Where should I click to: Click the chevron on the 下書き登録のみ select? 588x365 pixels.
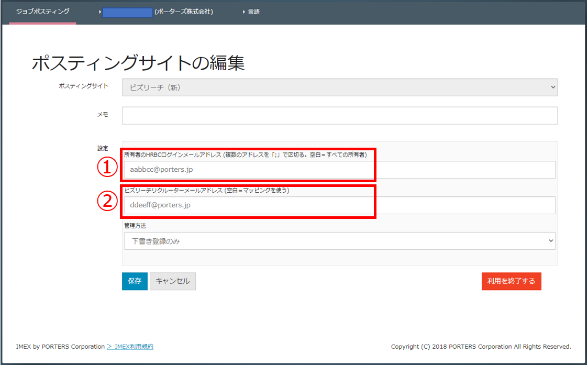point(550,241)
